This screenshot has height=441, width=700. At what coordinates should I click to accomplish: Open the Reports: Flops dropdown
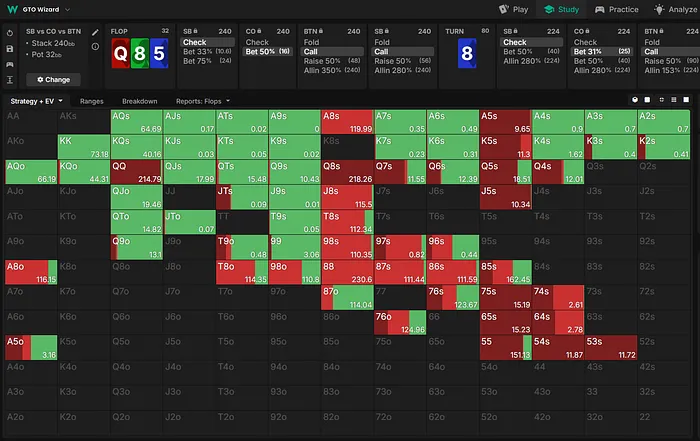click(x=203, y=101)
